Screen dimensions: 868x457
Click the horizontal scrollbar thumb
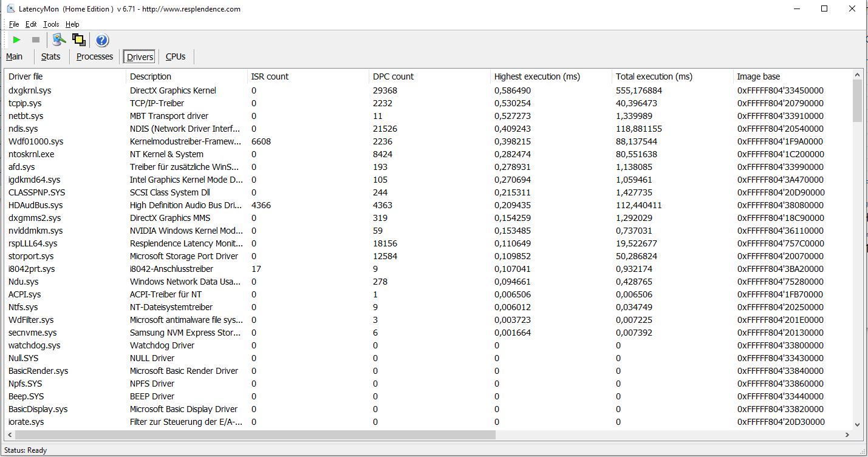point(255,435)
